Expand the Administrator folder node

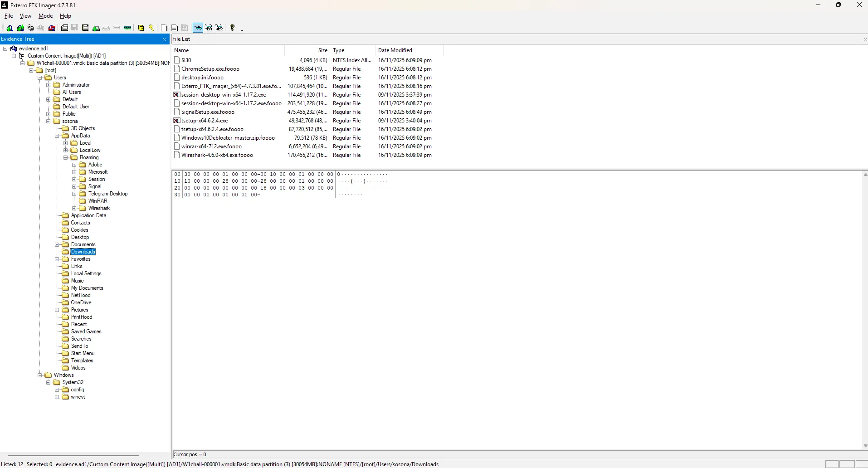coord(49,85)
